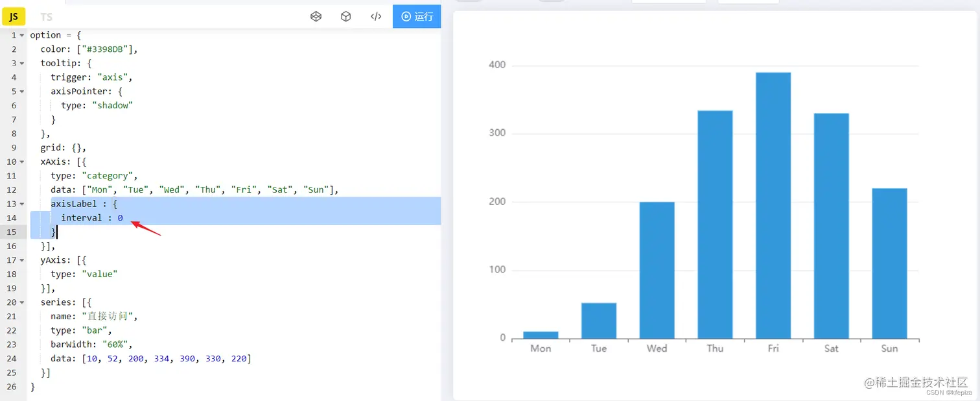Open the example in CodeSandbox

coord(346,16)
